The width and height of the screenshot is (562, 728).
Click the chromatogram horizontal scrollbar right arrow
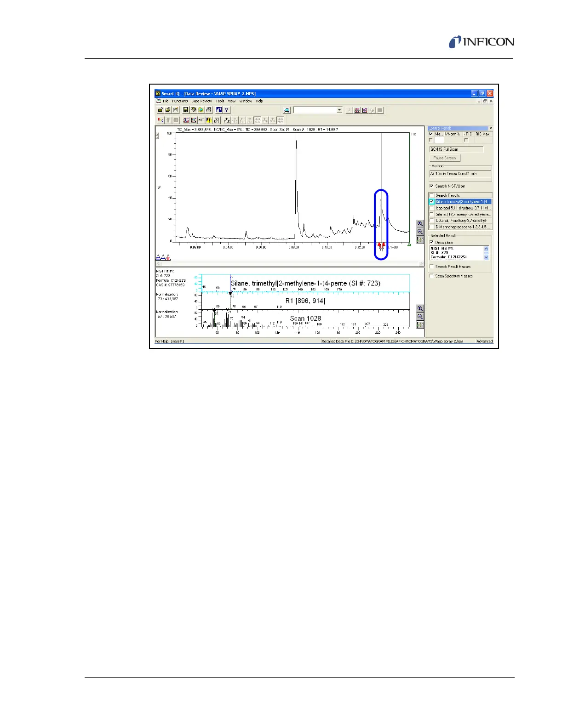pyautogui.click(x=422, y=264)
